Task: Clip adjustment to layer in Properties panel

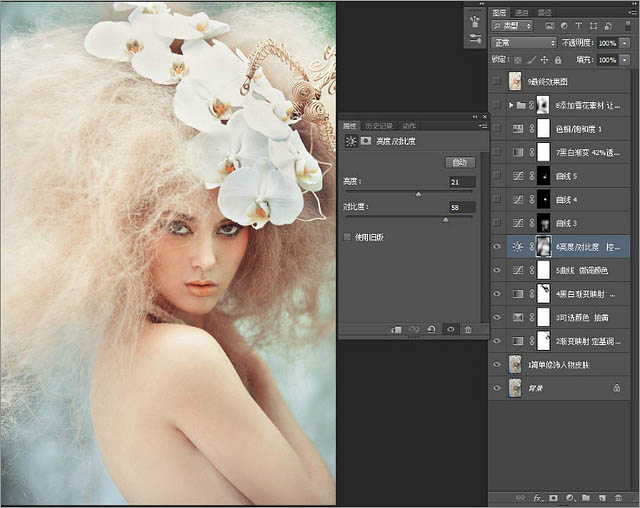Action: click(x=397, y=328)
